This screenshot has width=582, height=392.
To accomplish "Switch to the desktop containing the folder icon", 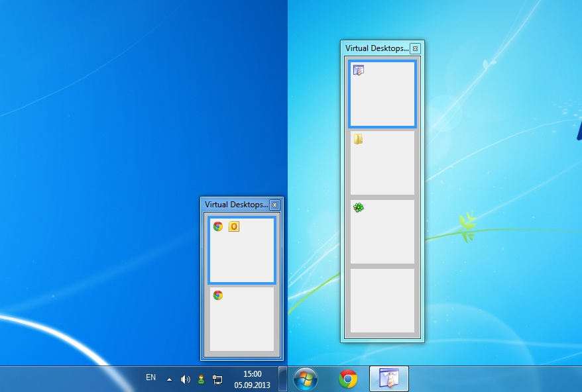I will click(382, 163).
